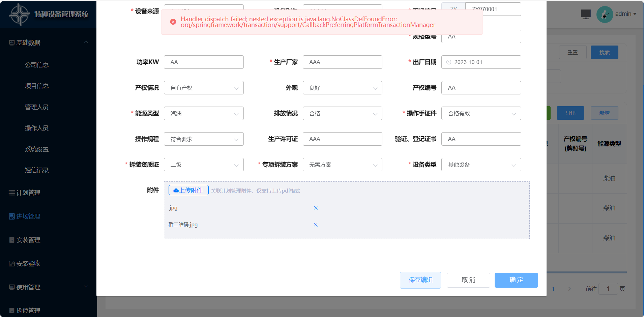Delete the first .jpg attachment

click(x=316, y=208)
